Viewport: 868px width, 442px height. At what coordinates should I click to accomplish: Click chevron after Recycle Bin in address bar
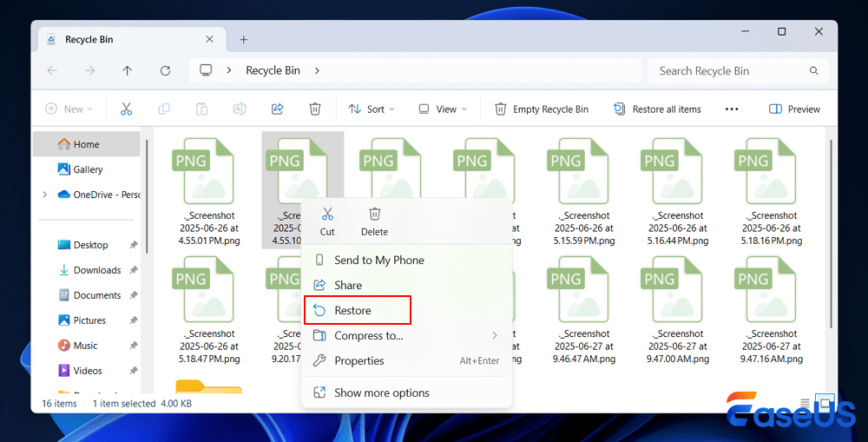click(x=317, y=70)
